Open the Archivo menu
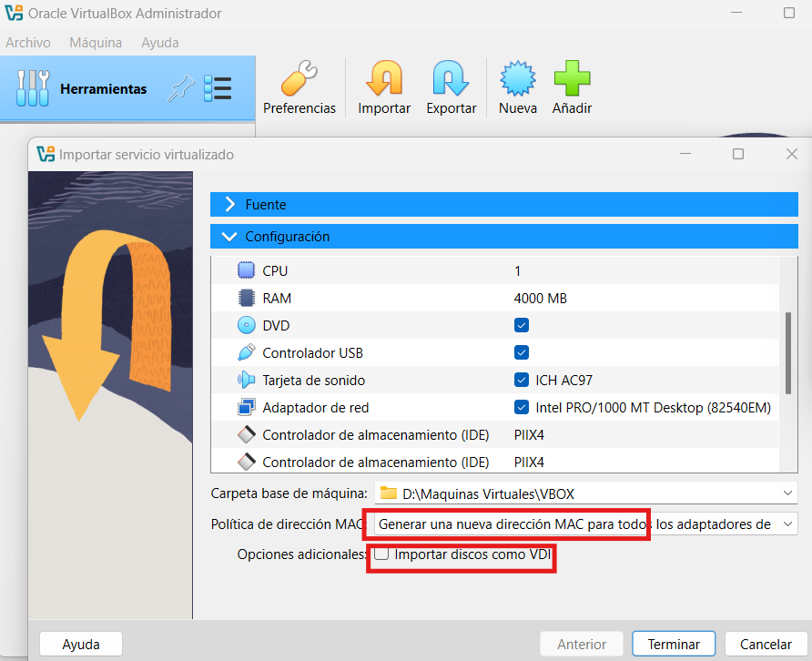Screen dimensions: 812x661 (28, 43)
